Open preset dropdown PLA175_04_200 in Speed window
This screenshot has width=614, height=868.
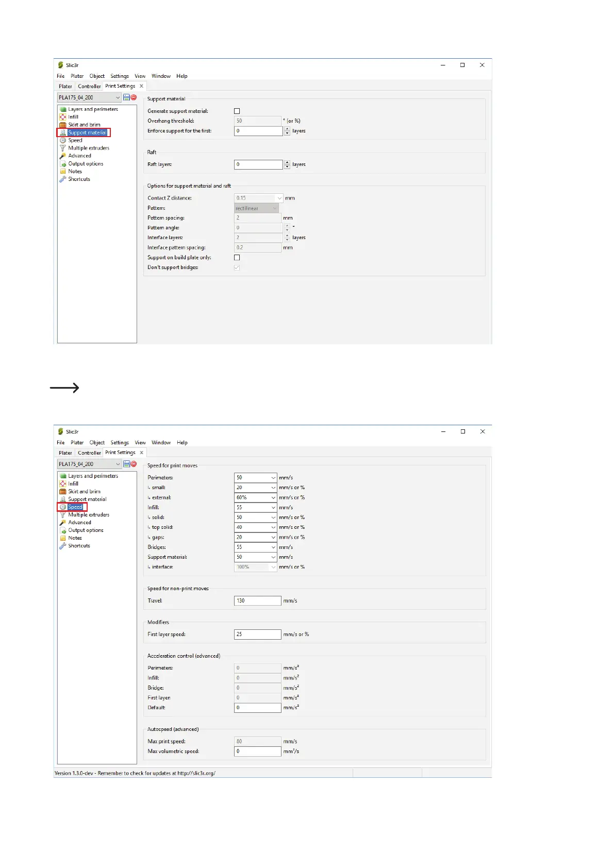[x=90, y=464]
